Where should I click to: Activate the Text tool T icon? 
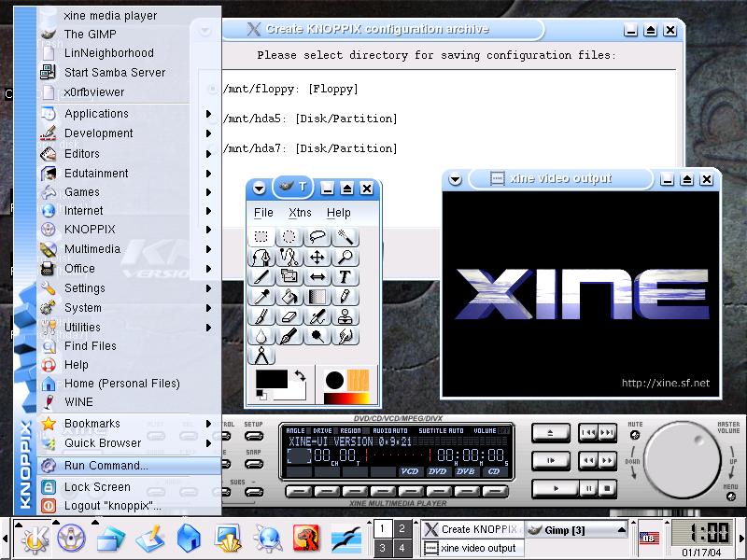(x=345, y=276)
